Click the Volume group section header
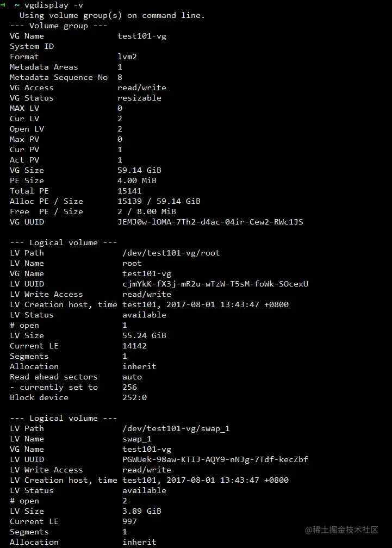392x548 pixels. (59, 26)
